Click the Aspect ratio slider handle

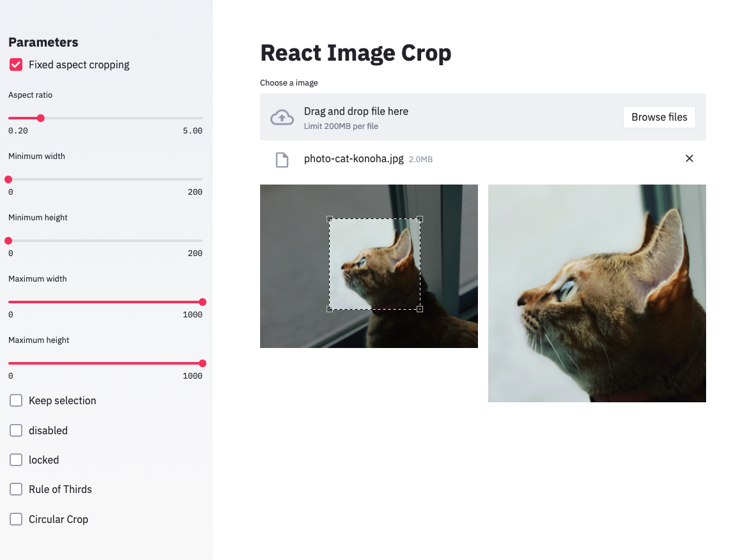41,118
